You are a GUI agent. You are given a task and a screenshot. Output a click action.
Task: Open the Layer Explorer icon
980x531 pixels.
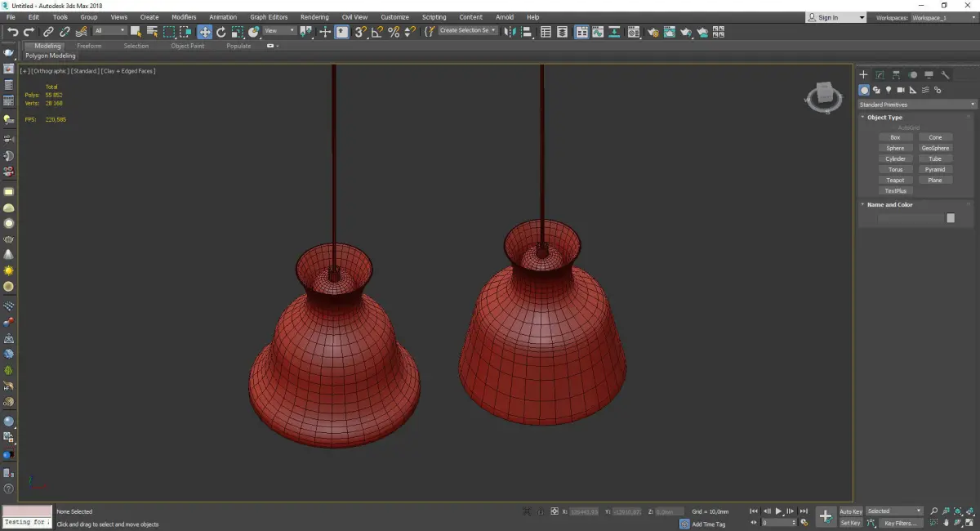(x=563, y=32)
